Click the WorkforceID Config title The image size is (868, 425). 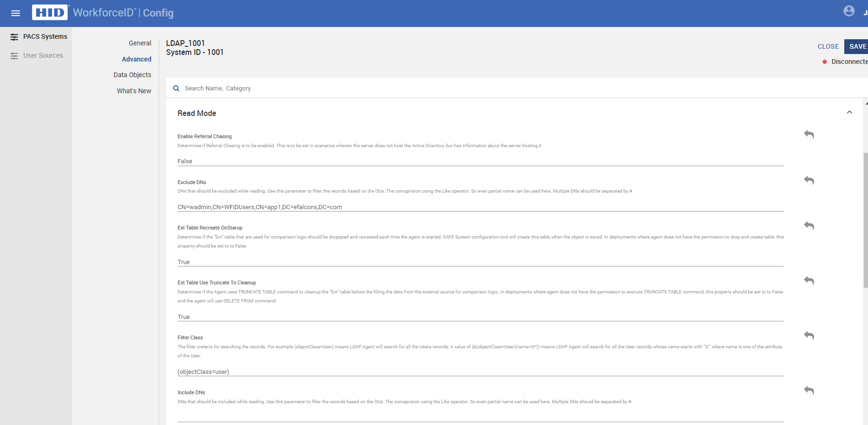point(123,13)
